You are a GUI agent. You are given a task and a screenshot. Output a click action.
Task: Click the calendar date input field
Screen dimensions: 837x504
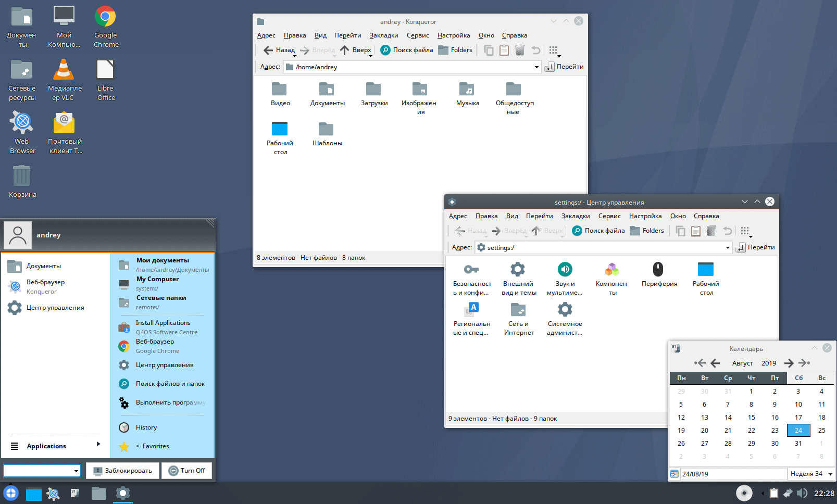733,474
